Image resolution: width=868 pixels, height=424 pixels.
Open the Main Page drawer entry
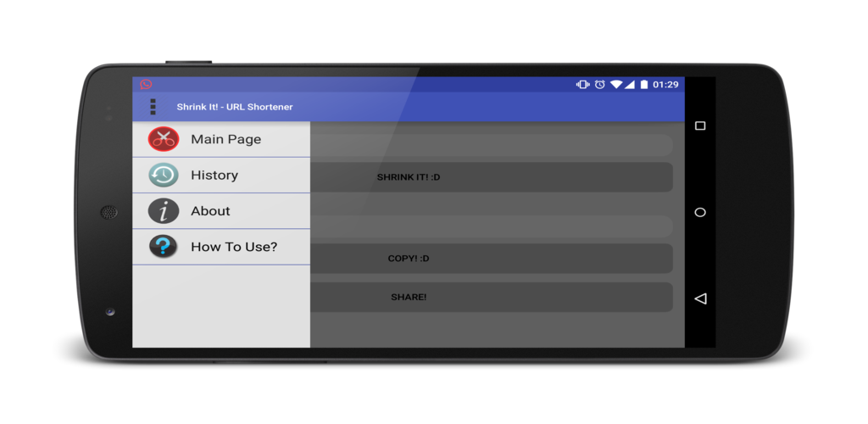221,139
